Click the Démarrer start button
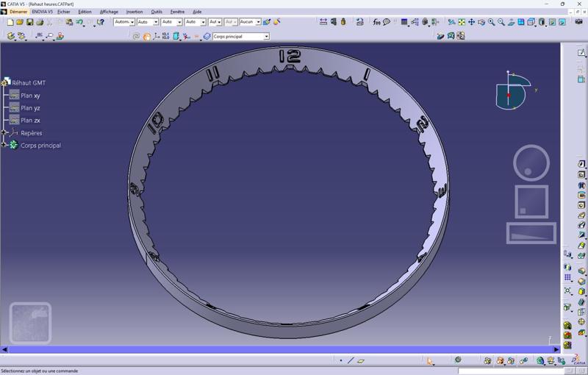 (18, 12)
